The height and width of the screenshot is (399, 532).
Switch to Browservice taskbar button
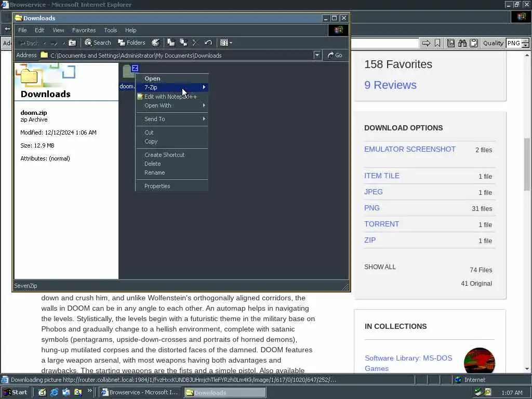coord(140,392)
